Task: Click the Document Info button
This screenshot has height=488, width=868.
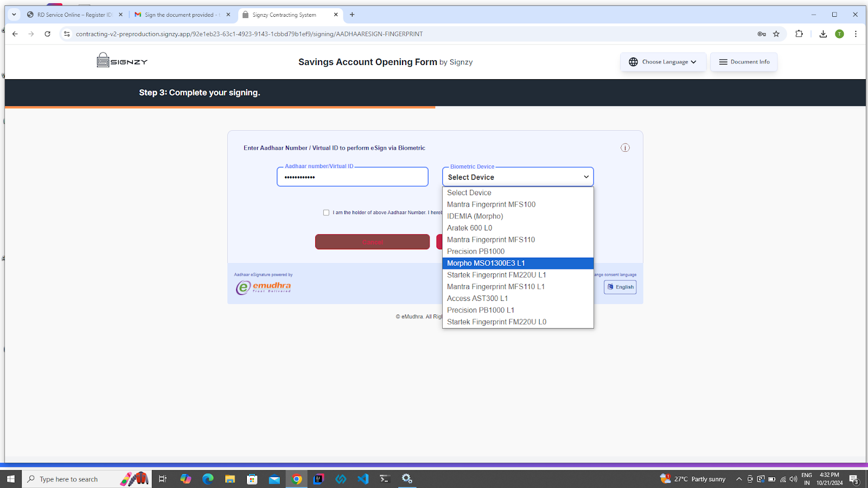Action: pyautogui.click(x=744, y=62)
